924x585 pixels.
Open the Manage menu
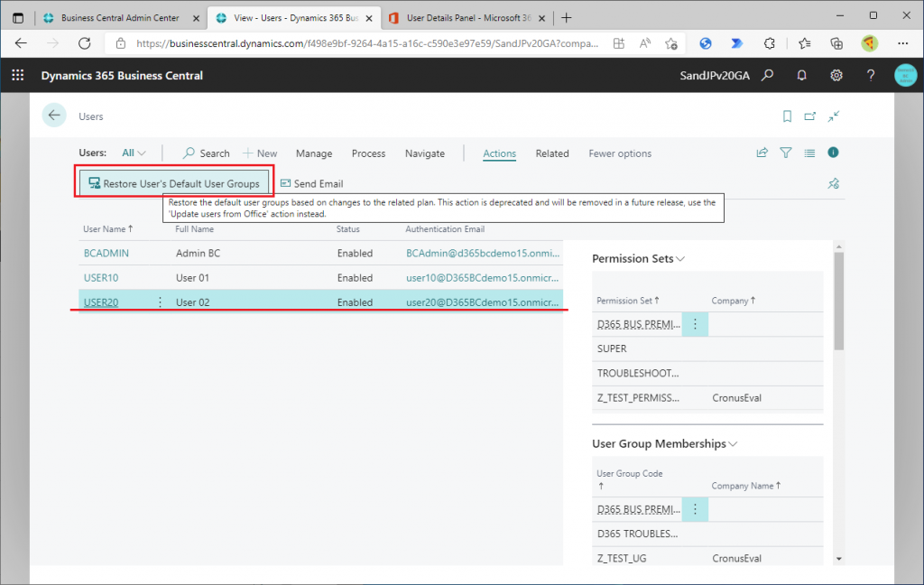click(314, 153)
